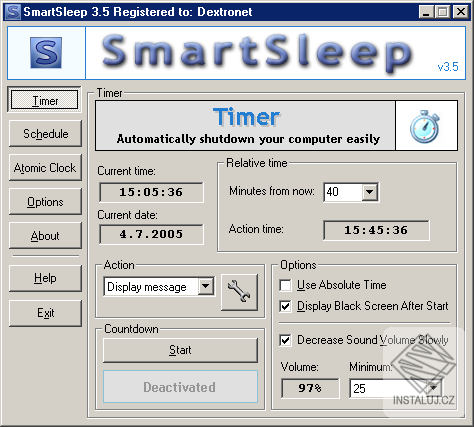Expand the Minutes from now dropdown
This screenshot has height=427, width=474.
click(369, 192)
